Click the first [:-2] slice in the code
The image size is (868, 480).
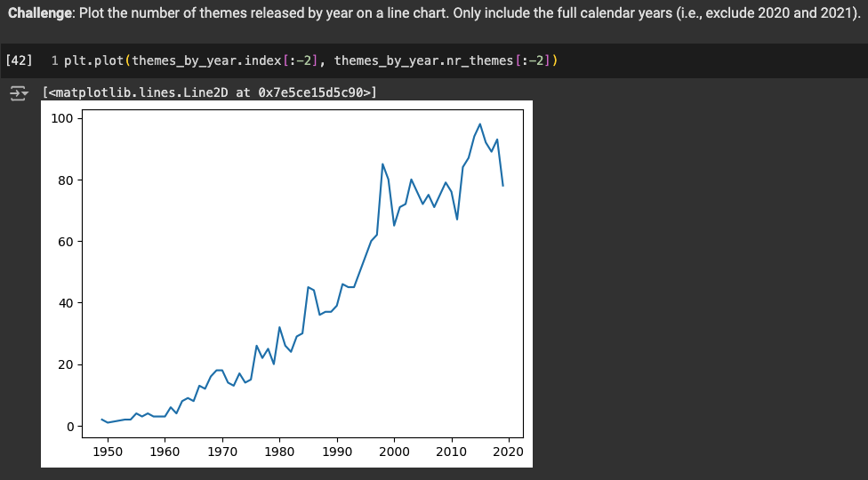click(x=301, y=60)
